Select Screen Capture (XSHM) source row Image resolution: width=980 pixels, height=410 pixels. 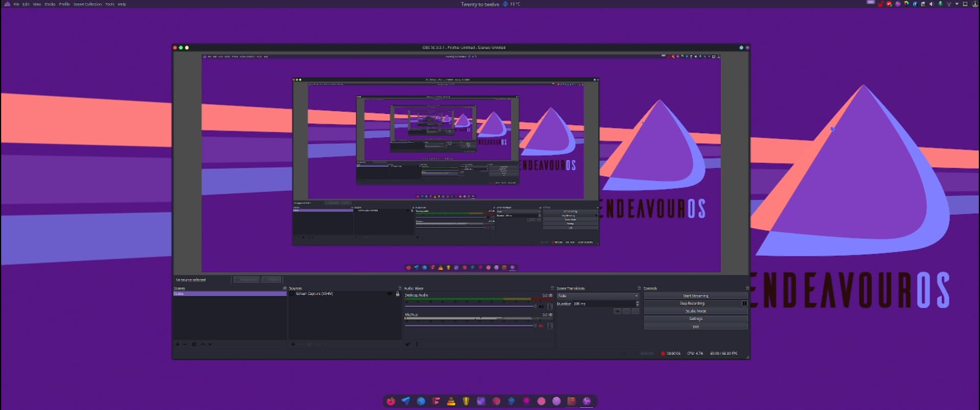pos(345,294)
